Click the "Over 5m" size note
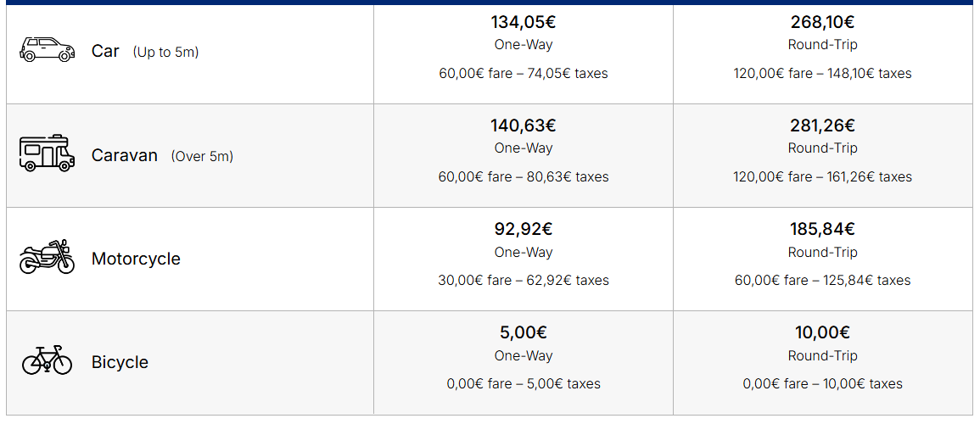The image size is (980, 424). coord(202,156)
